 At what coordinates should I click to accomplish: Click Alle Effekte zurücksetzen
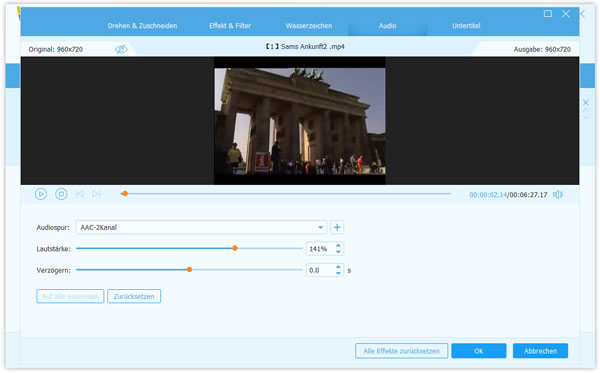tap(401, 351)
